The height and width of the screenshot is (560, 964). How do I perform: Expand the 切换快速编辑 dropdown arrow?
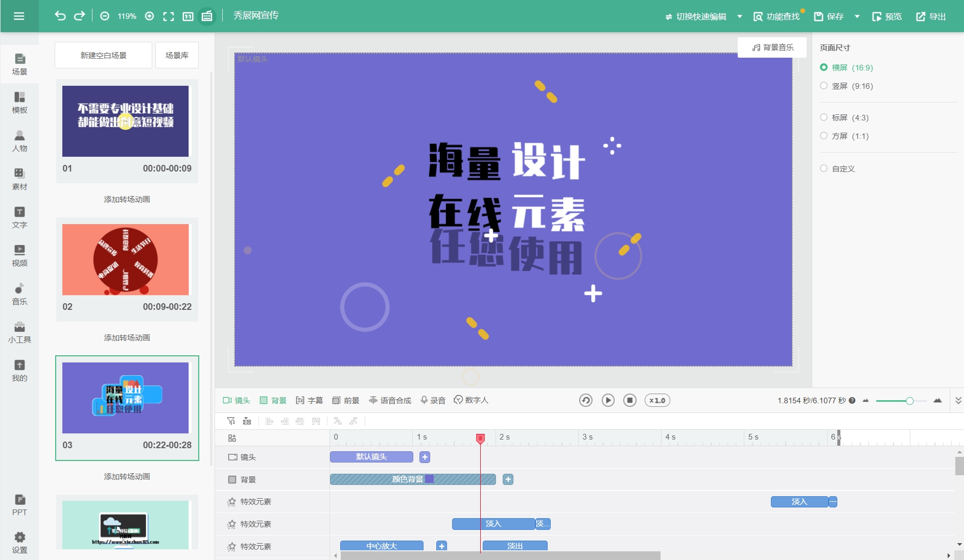point(739,16)
